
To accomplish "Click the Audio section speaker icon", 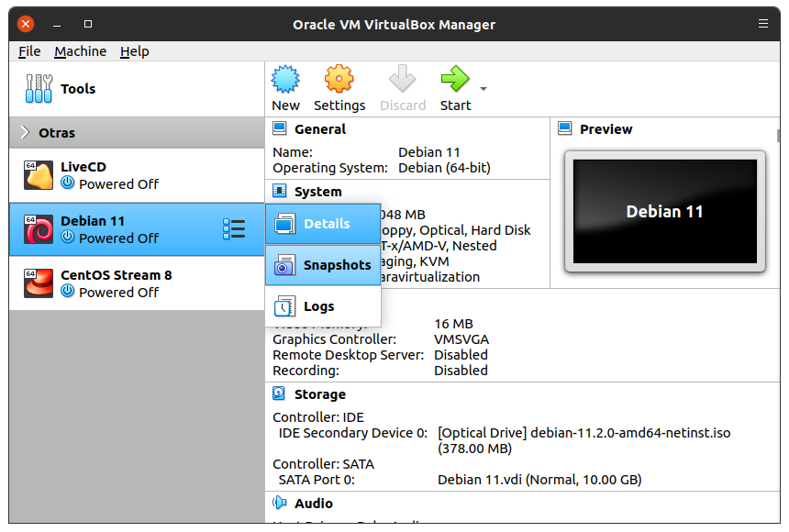I will tap(280, 503).
